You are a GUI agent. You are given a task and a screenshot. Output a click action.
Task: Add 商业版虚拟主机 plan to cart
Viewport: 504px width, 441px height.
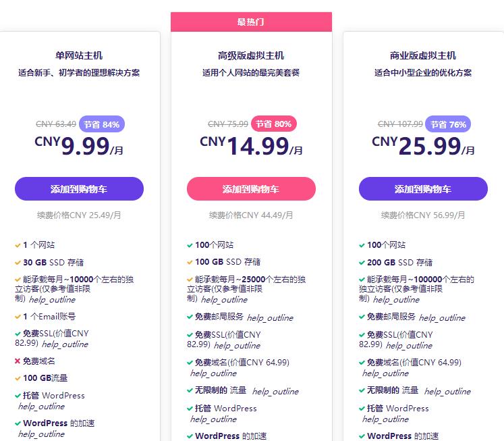[x=423, y=189]
